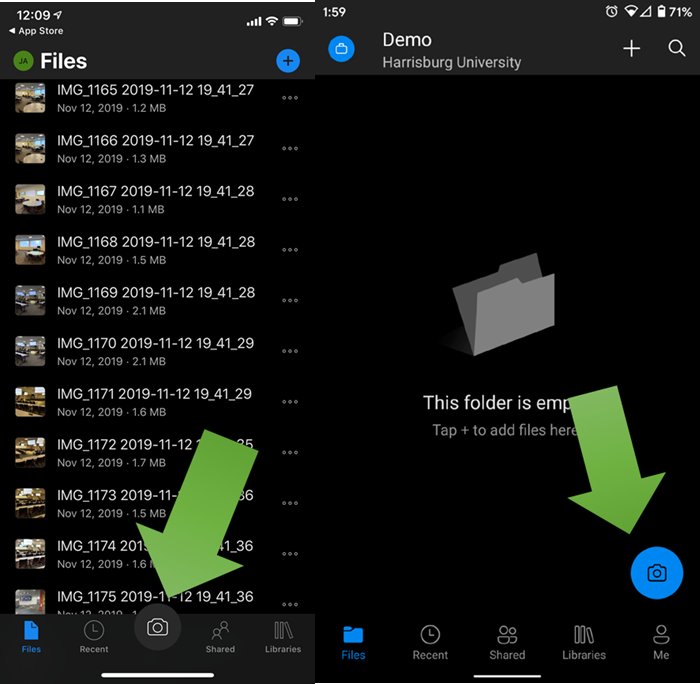Screen dimensions: 700x684
Task: Open the more options for IMG_1167
Action: pos(290,199)
